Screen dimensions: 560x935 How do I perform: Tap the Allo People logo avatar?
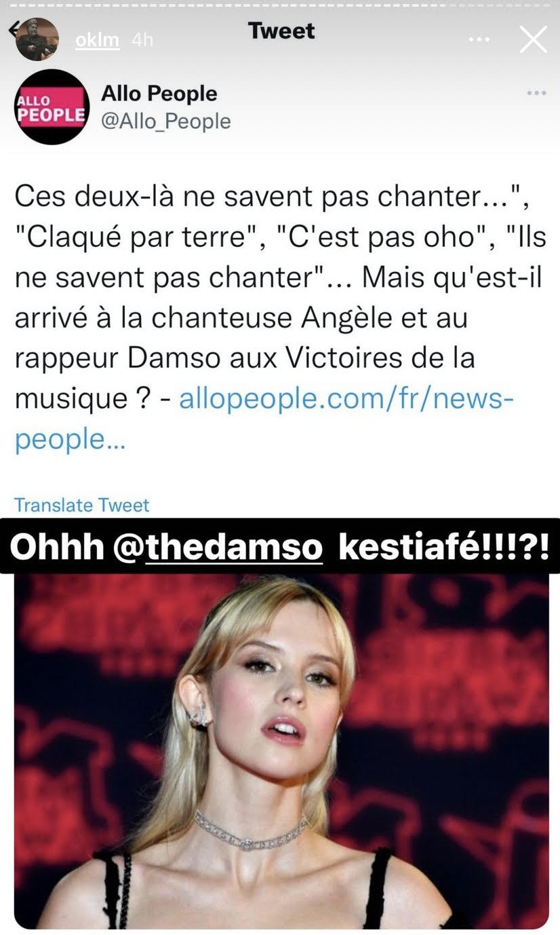[x=52, y=107]
